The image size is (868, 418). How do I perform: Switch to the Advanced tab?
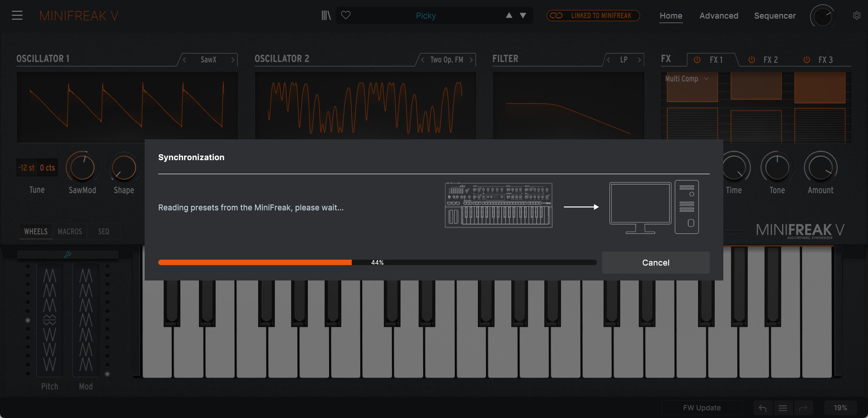pyautogui.click(x=719, y=16)
